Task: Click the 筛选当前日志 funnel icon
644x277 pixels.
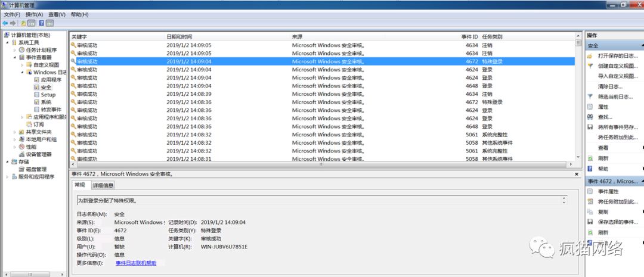Action: click(x=590, y=97)
